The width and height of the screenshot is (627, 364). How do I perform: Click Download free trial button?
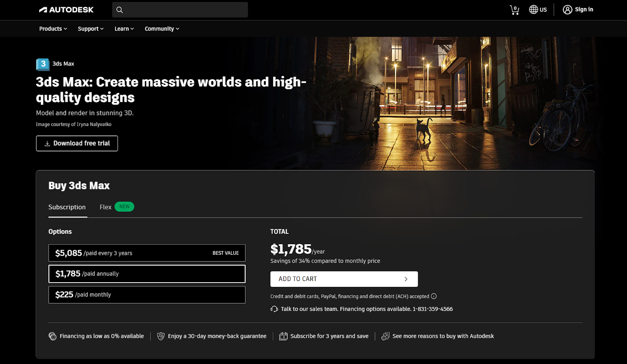[77, 143]
